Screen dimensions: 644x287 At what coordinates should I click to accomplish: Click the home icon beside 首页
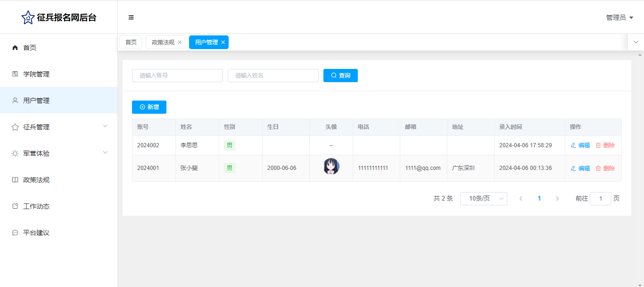(15, 48)
